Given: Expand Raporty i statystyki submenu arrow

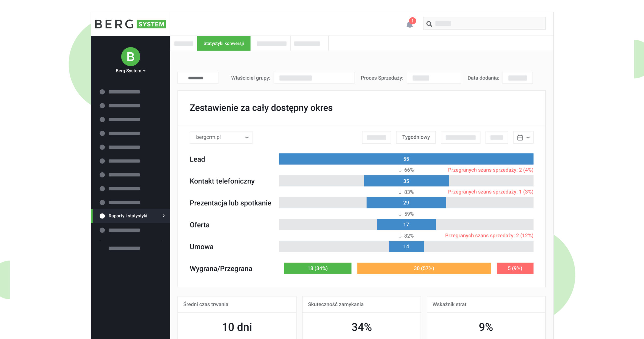Looking at the screenshot, I should (164, 216).
